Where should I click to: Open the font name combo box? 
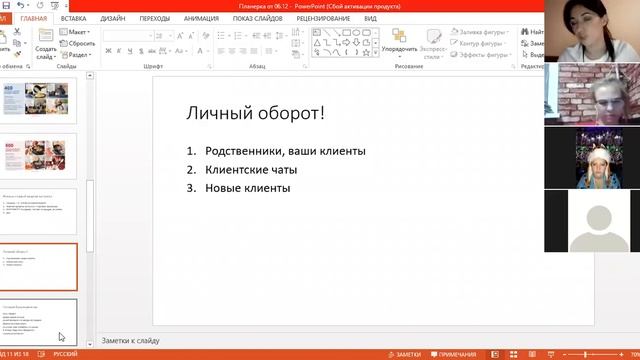128,36
